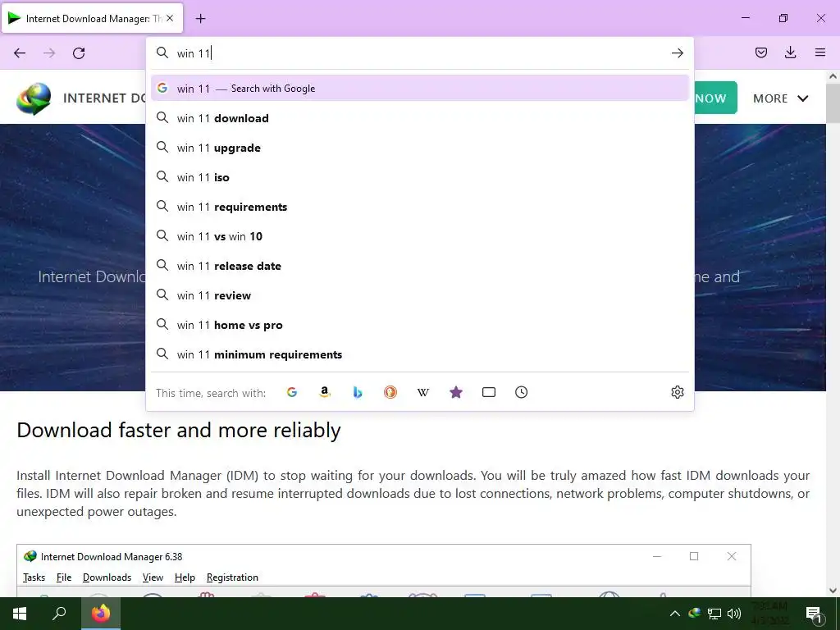Open the notification center

click(815, 614)
